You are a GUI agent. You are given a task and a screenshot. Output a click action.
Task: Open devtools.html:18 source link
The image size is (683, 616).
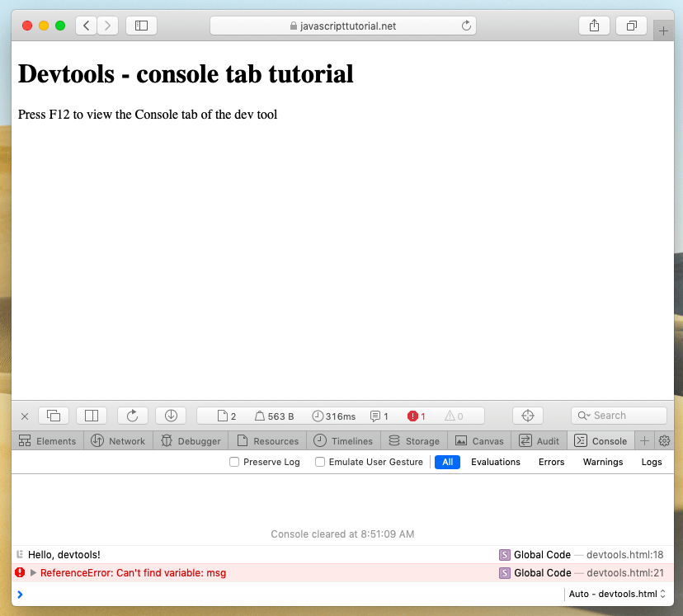point(625,555)
